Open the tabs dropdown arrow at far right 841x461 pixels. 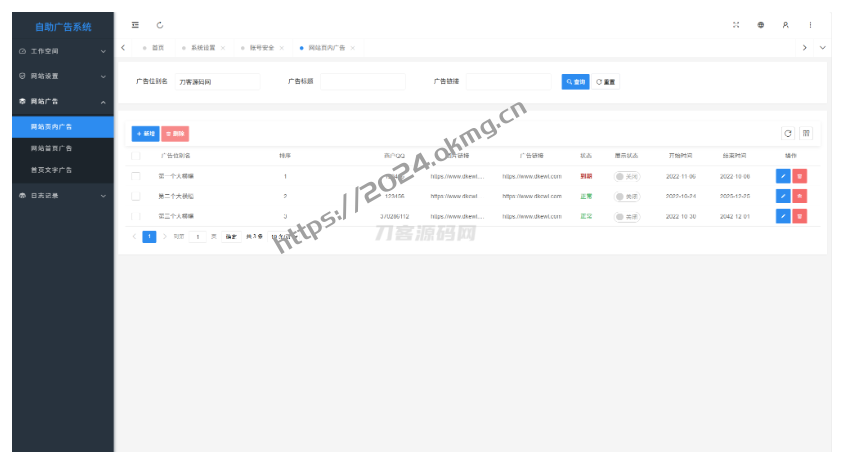coord(823,48)
